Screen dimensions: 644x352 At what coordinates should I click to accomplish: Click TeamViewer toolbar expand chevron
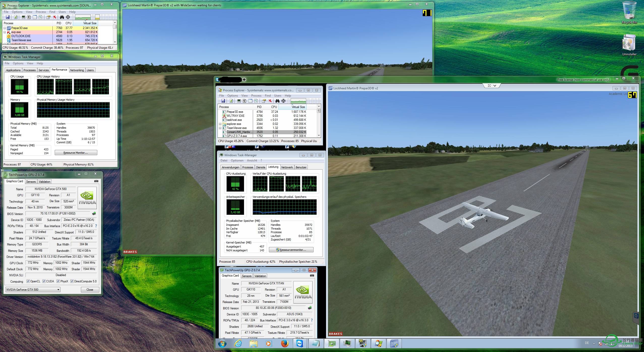coord(495,86)
